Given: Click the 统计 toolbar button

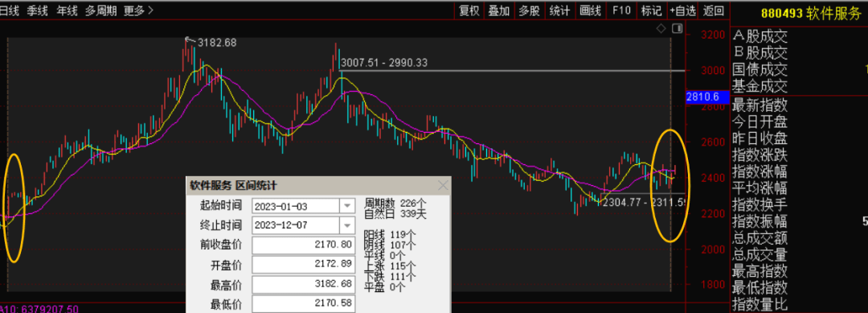Looking at the screenshot, I should 559,10.
